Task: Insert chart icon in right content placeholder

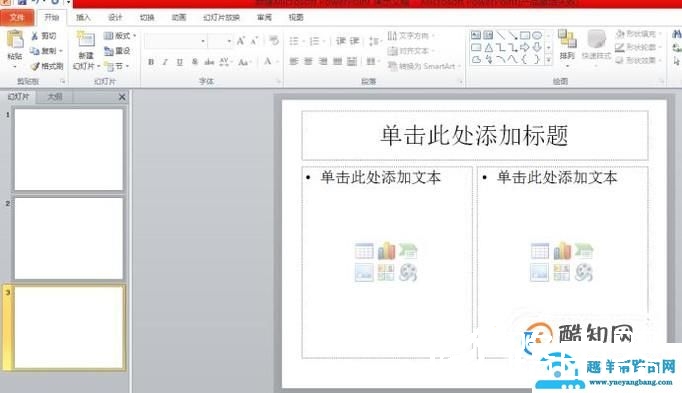Action: click(562, 251)
